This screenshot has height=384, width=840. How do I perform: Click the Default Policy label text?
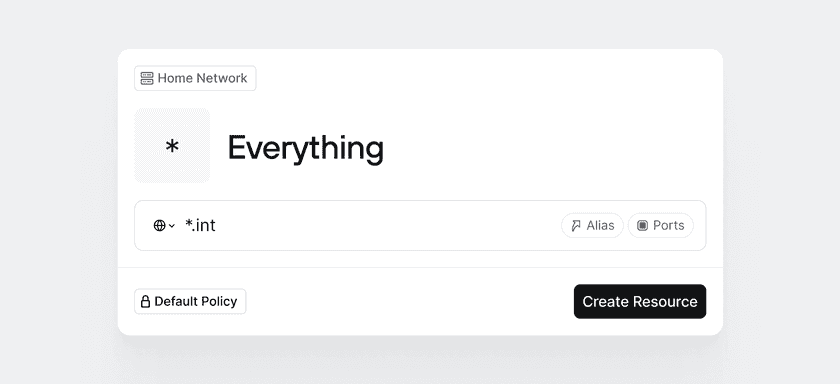coord(196,302)
